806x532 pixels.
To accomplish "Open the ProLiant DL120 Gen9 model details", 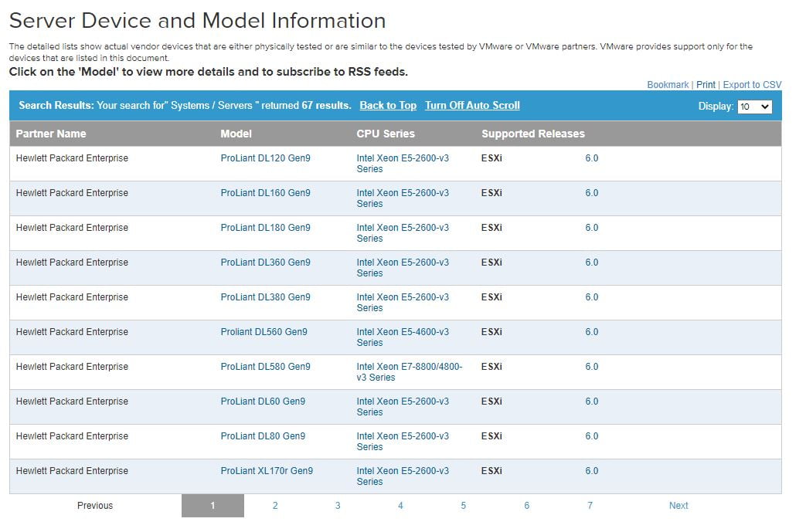I will pos(265,158).
